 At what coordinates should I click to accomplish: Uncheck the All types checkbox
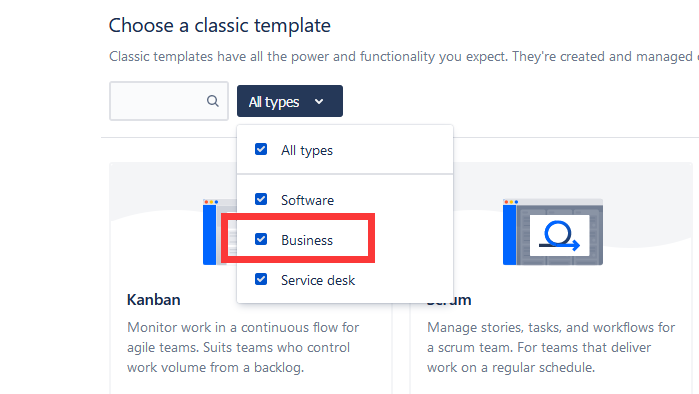coord(261,149)
